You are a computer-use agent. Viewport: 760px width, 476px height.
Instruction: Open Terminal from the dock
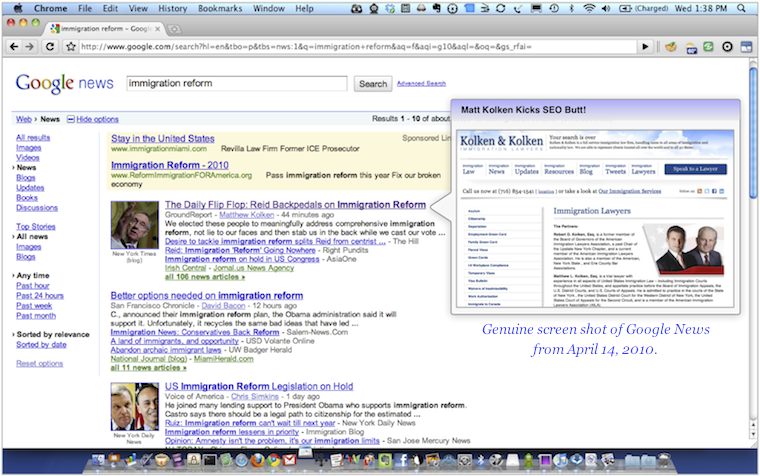point(209,460)
